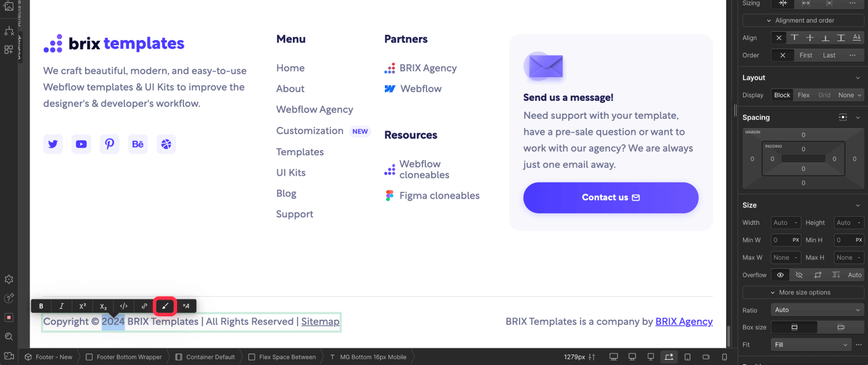The image size is (868, 365).
Task: Collapse the Size section
Action: (x=858, y=205)
